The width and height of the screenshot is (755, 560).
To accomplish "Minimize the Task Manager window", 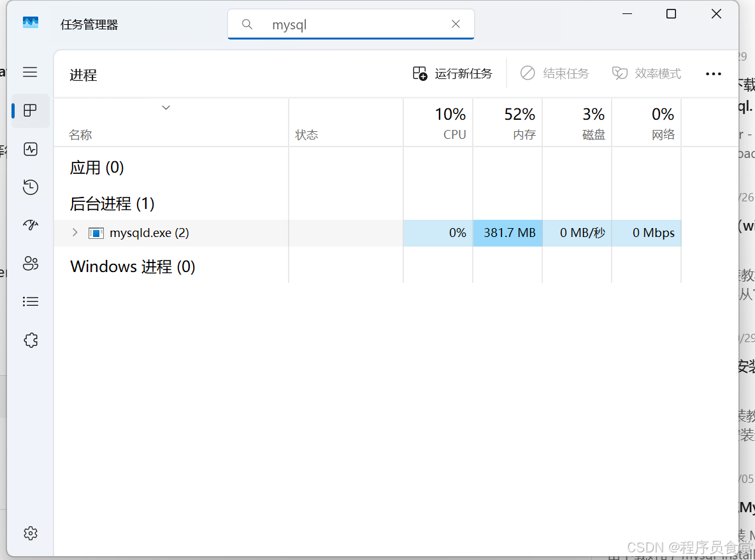I will [x=627, y=14].
